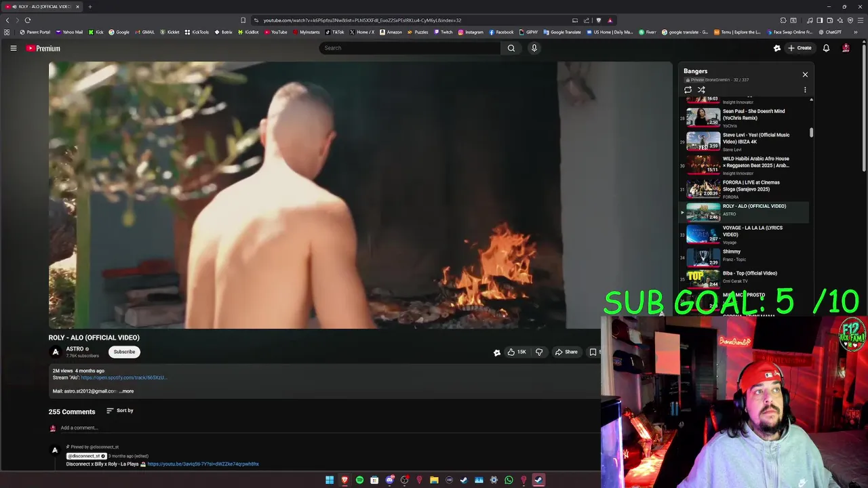Play WILD Habibi Arabic Afro House item
Viewport: 868px width, 488px height.
(745, 165)
